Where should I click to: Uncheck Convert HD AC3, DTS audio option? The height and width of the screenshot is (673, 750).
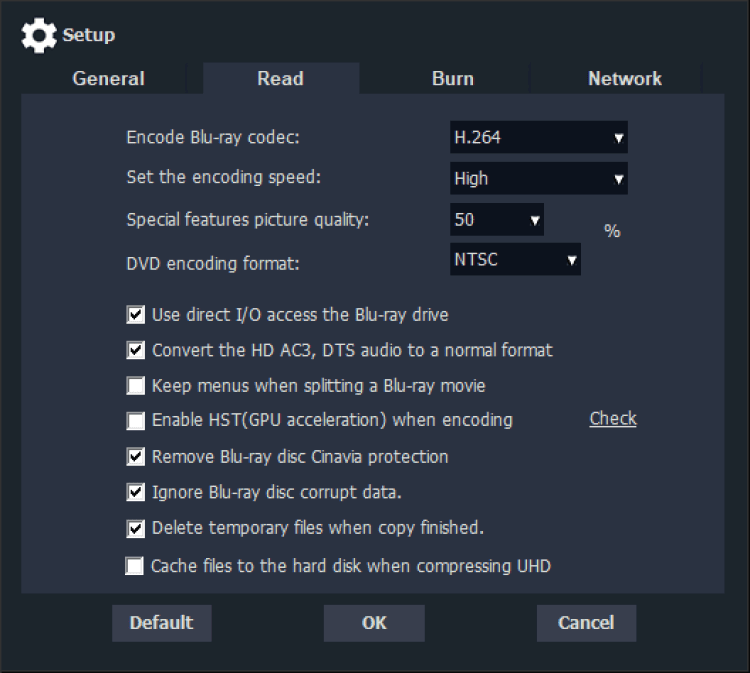(136, 351)
